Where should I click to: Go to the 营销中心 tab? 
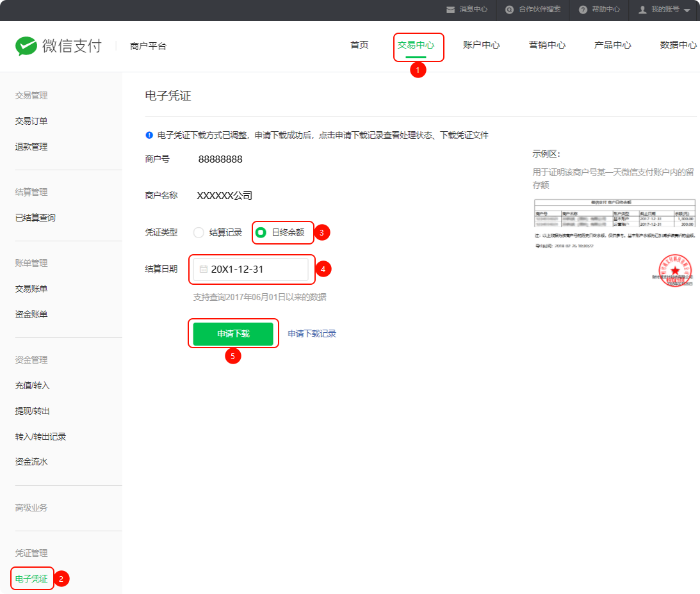click(x=547, y=45)
